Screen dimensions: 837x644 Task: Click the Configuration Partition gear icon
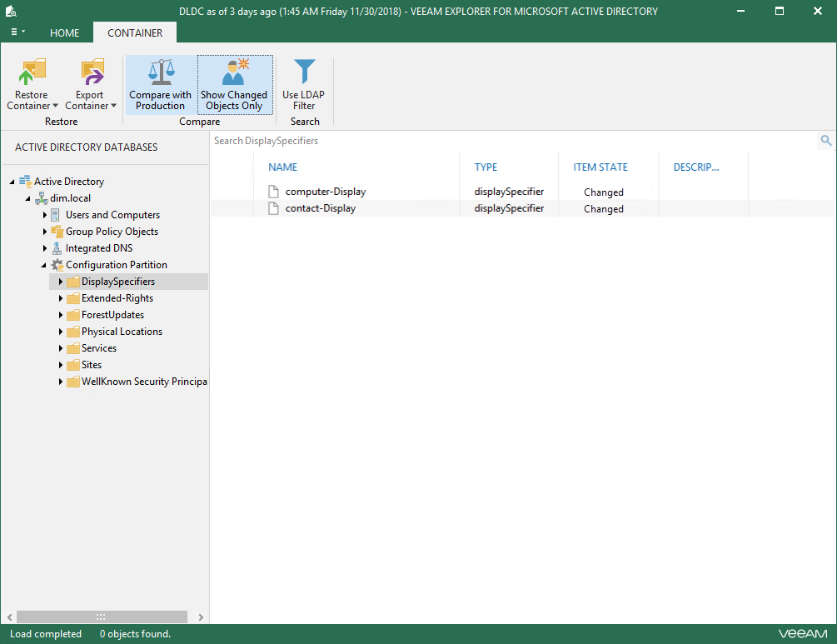[x=57, y=265]
